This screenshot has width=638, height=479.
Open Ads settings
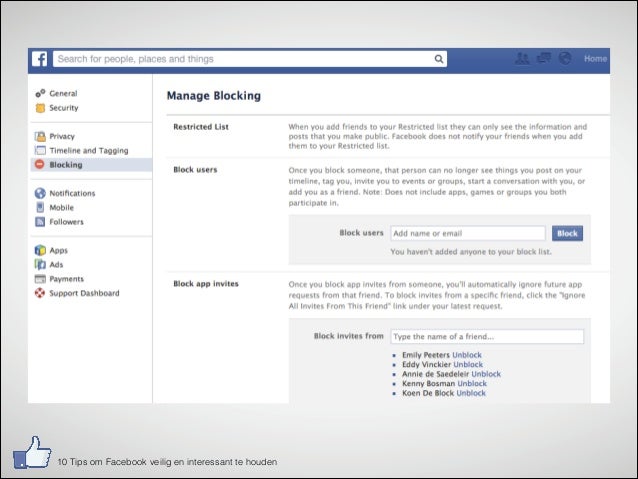tap(56, 265)
